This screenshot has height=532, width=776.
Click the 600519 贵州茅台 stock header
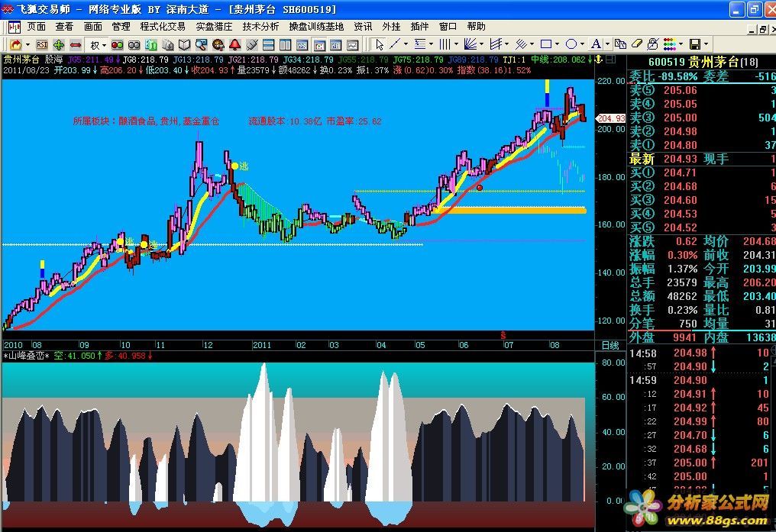(703, 63)
